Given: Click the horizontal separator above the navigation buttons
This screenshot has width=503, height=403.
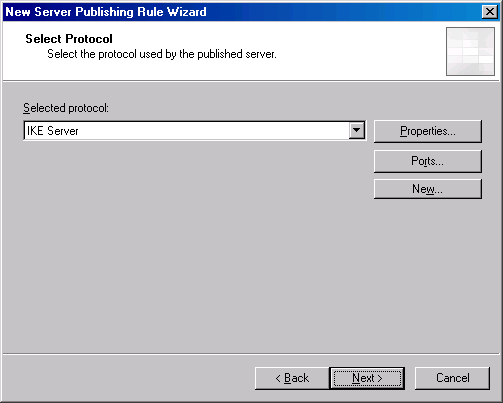Looking at the screenshot, I should pyautogui.click(x=251, y=354).
